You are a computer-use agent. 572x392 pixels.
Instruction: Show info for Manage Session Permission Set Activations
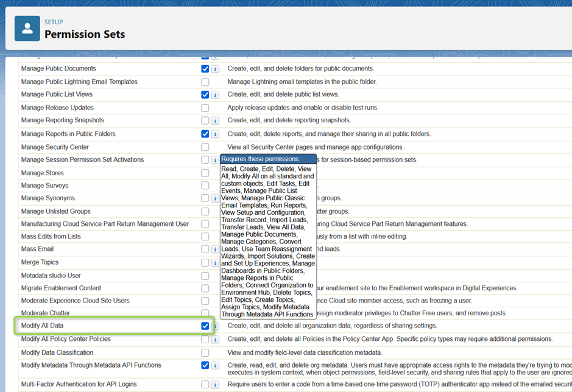215,160
